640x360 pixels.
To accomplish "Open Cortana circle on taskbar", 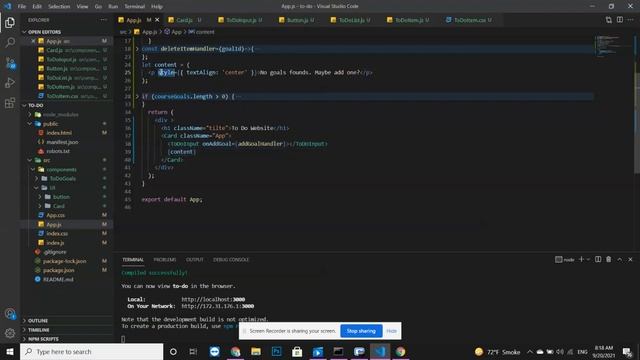I will click(x=173, y=351).
